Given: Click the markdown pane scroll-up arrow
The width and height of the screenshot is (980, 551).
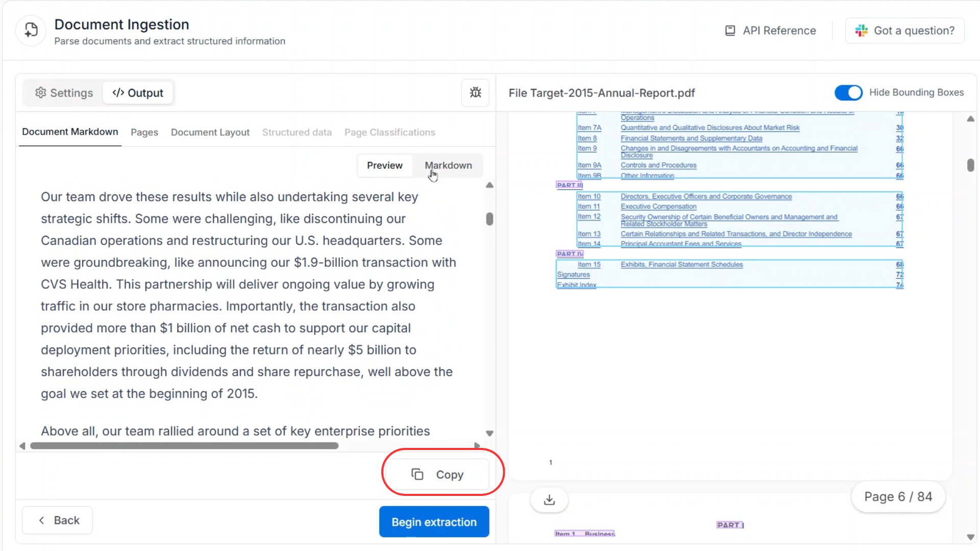Looking at the screenshot, I should click(x=489, y=185).
